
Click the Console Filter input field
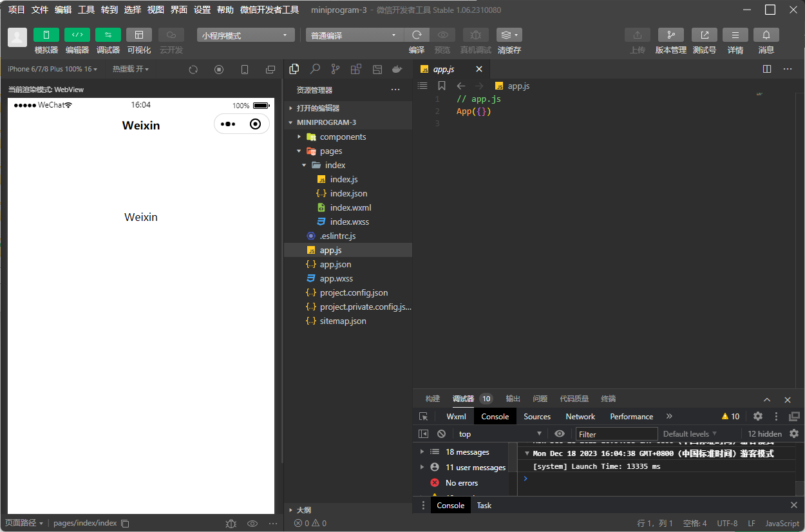point(617,434)
